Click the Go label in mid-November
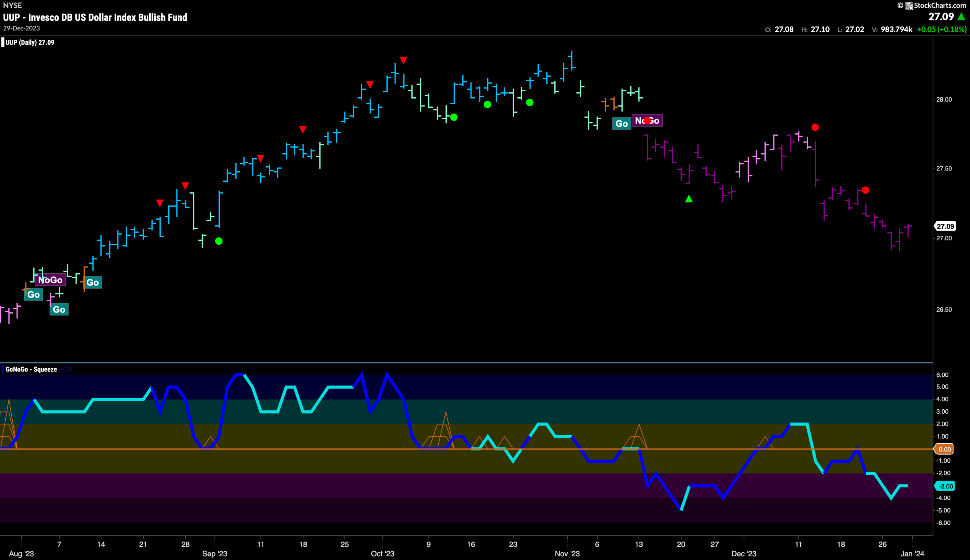 [622, 123]
